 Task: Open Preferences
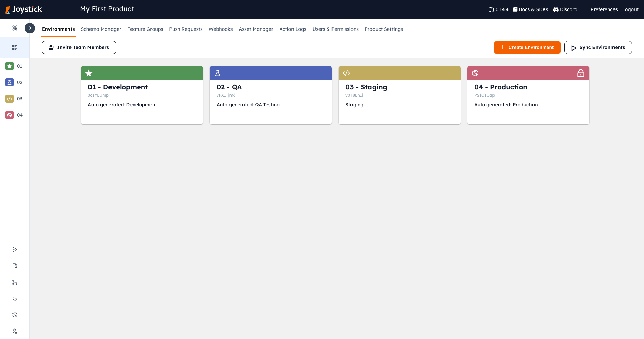click(x=604, y=9)
